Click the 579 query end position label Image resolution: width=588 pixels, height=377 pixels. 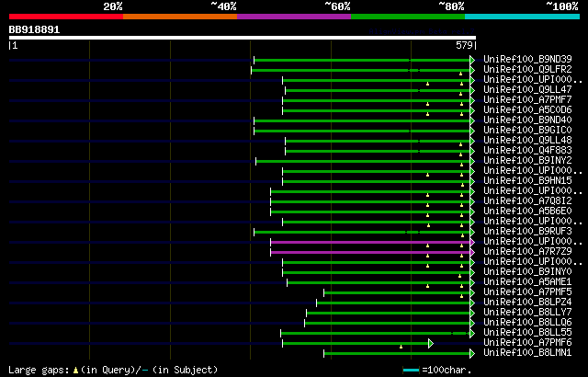click(x=464, y=45)
